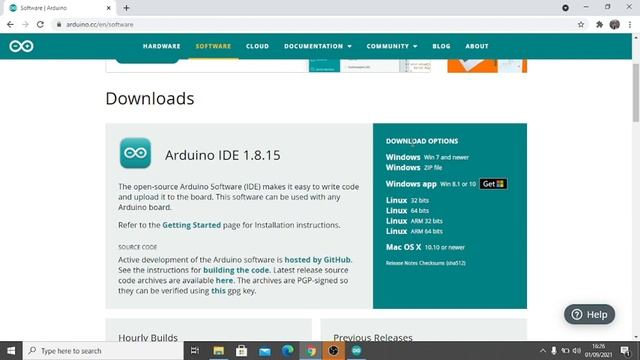The width and height of the screenshot is (640, 360).
Task: Open the Chrome three-dot menu
Action: point(630,24)
